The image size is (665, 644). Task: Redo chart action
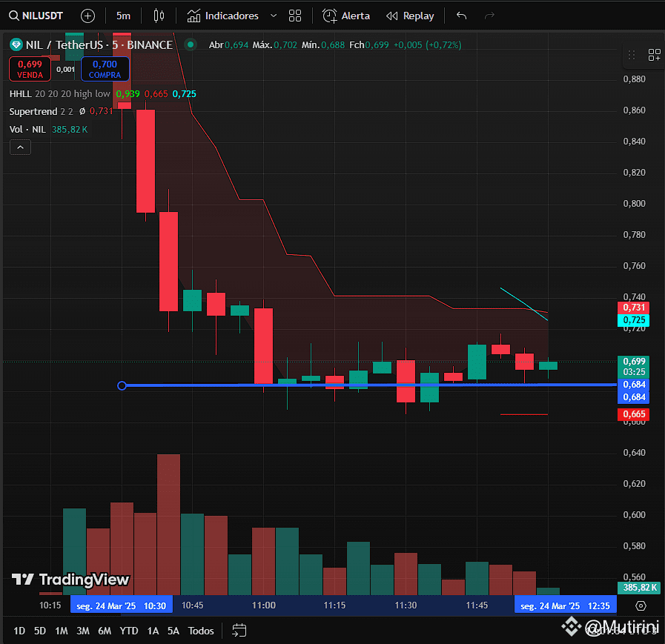coord(489,16)
